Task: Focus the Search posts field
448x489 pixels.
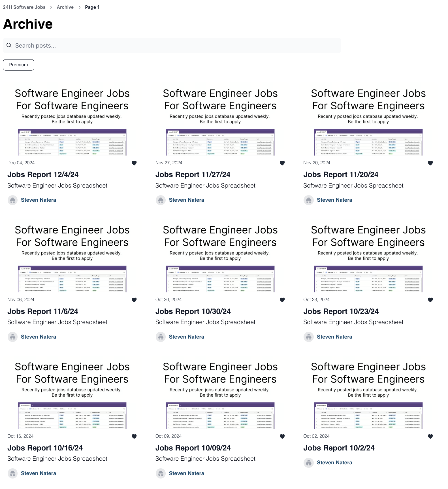Action: 176,46
